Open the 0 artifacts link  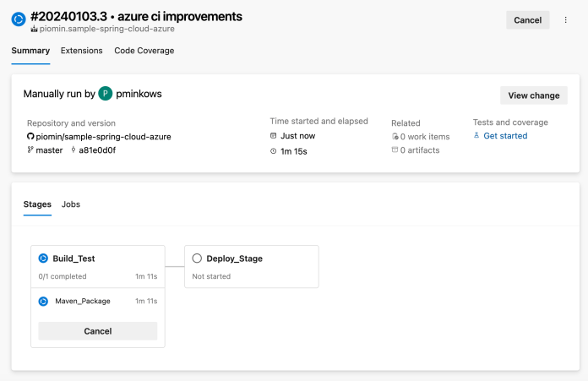click(x=420, y=150)
